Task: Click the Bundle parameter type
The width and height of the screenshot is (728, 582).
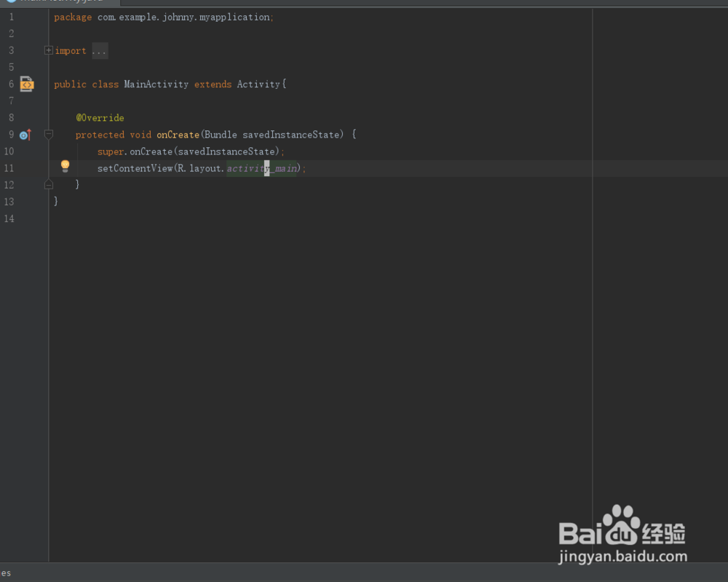Action: [x=221, y=135]
